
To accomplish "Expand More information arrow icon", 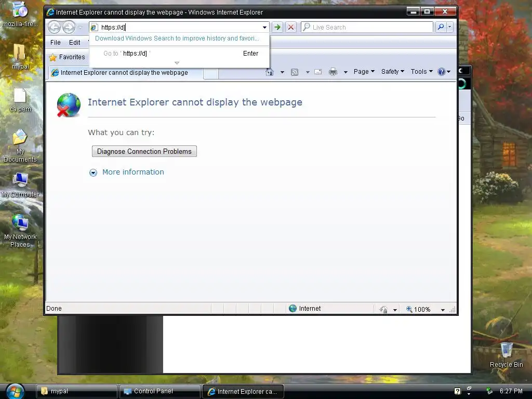I will tap(93, 172).
